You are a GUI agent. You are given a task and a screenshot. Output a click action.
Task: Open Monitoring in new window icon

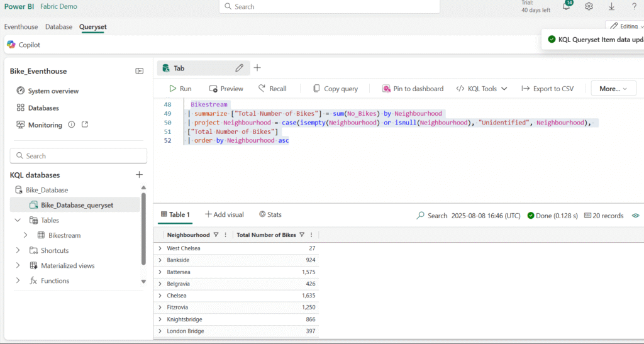pyautogui.click(x=85, y=125)
